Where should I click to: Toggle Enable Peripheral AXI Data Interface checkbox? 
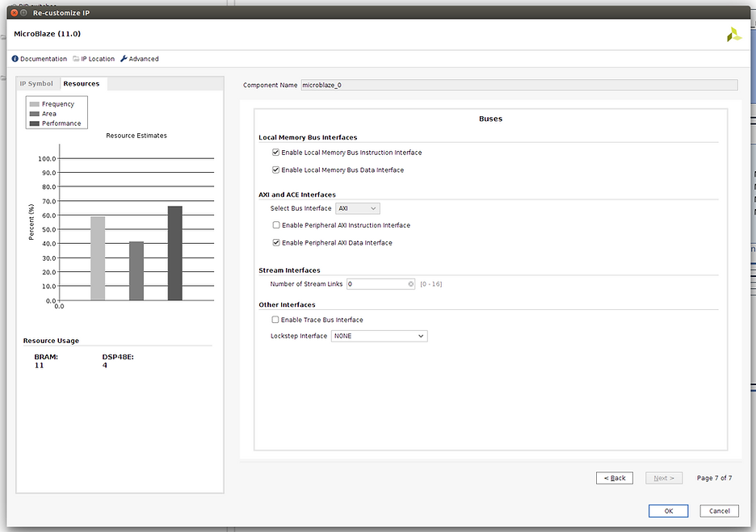coord(276,243)
